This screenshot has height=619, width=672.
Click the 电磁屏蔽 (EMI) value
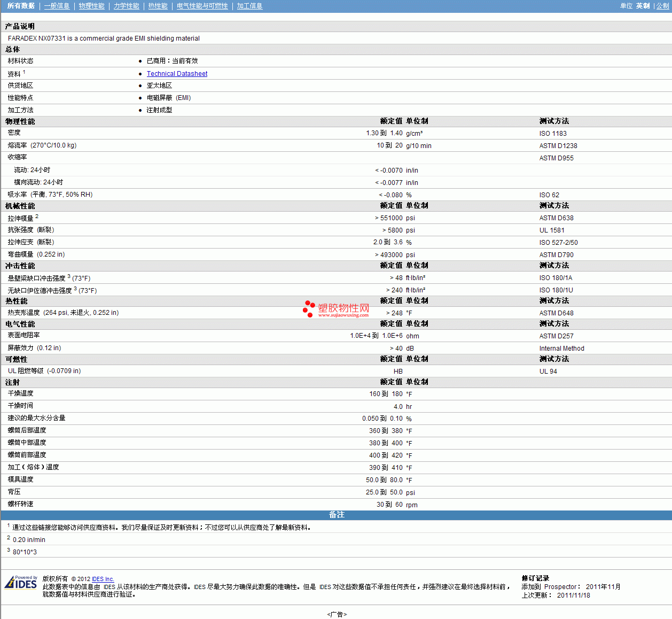[x=168, y=98]
